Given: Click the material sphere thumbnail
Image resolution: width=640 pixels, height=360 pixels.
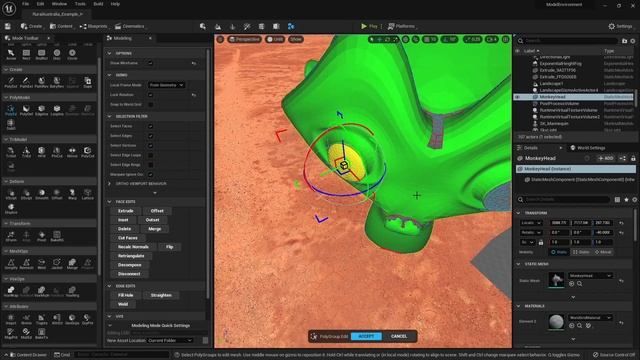Looking at the screenshot, I should (556, 321).
